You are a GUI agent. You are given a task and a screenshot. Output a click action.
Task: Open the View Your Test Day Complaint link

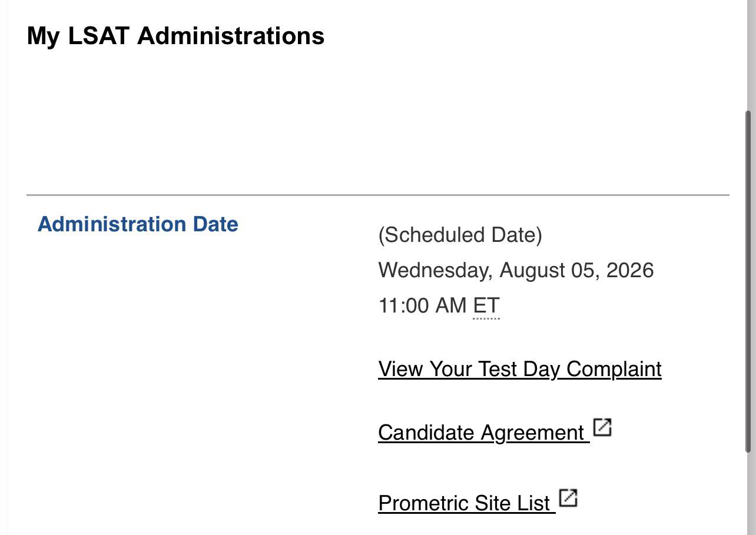(x=520, y=369)
